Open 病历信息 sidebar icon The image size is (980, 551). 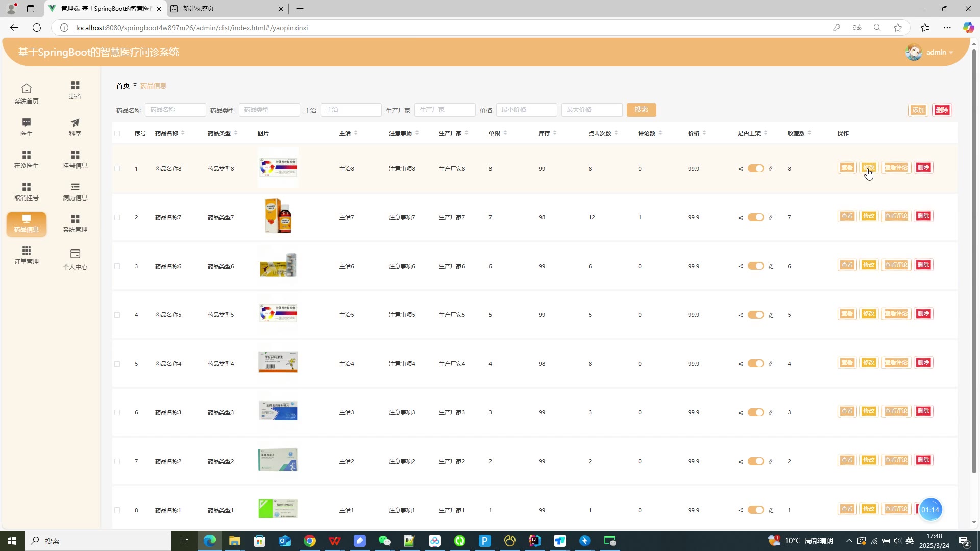point(75,191)
